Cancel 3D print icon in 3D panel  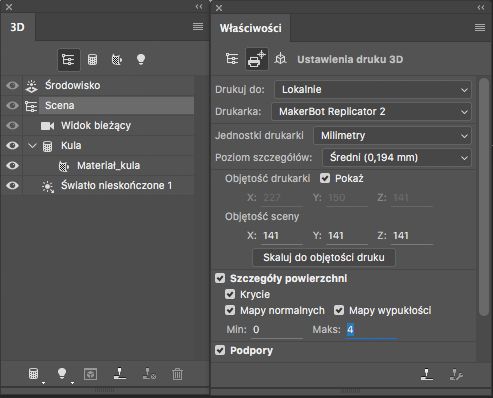(x=149, y=374)
